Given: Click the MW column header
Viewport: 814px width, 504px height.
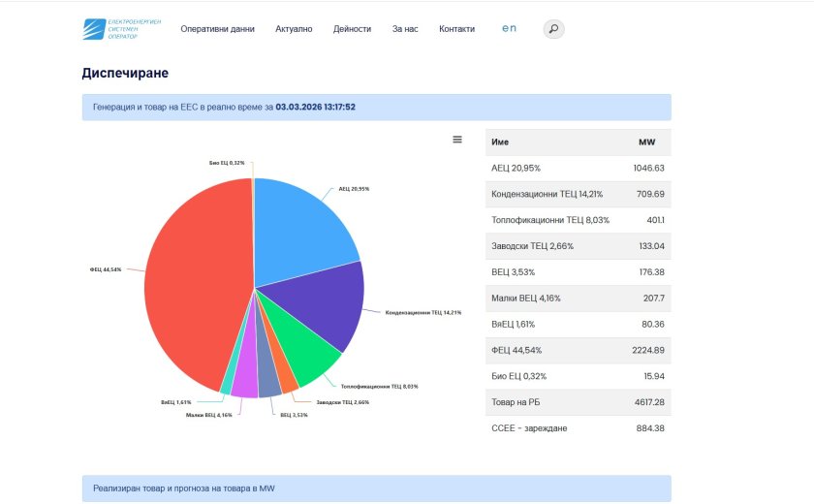Looking at the screenshot, I should (x=646, y=142).
